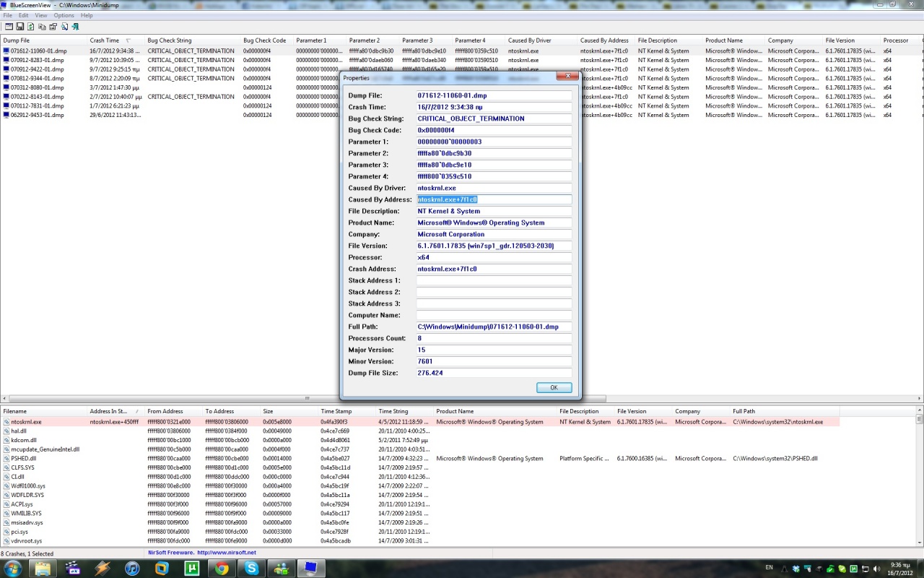The image size is (924, 578).
Task: Open VMware taskbar icon
Action: tap(162, 568)
